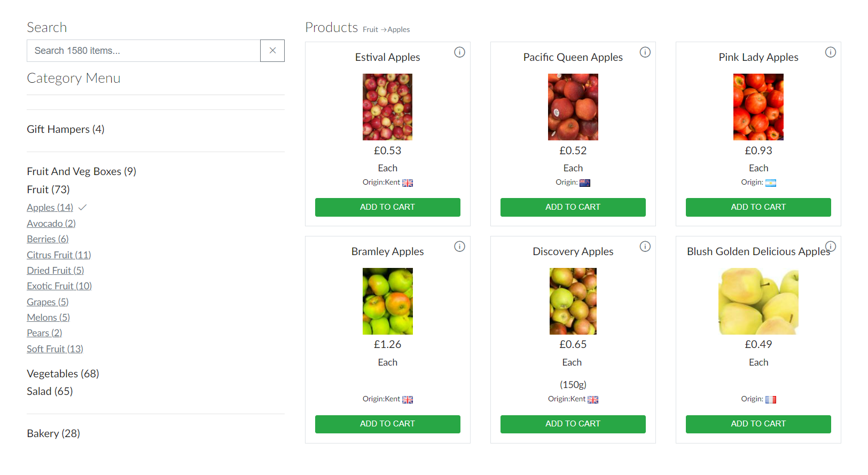Open the Berries (6) link
This screenshot has height=475, width=868.
click(x=48, y=239)
